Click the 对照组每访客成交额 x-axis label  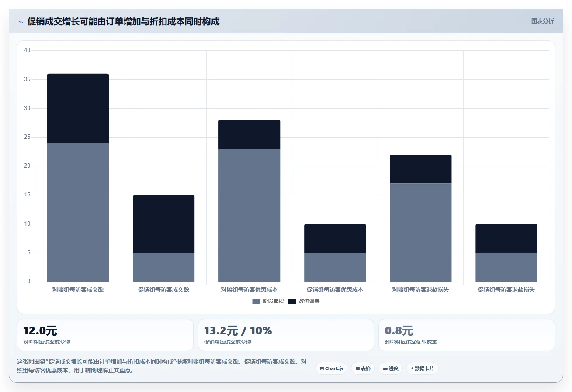[x=78, y=289]
